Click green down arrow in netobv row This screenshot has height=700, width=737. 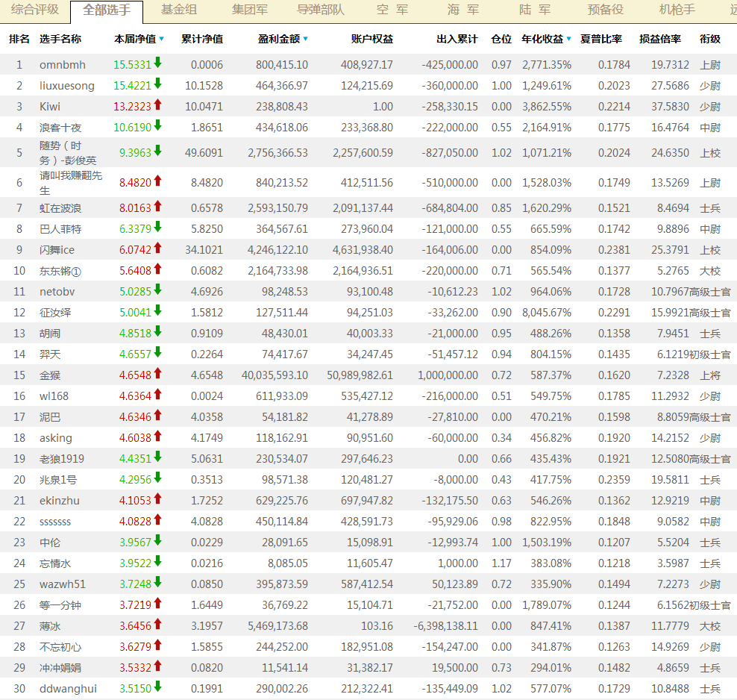158,290
